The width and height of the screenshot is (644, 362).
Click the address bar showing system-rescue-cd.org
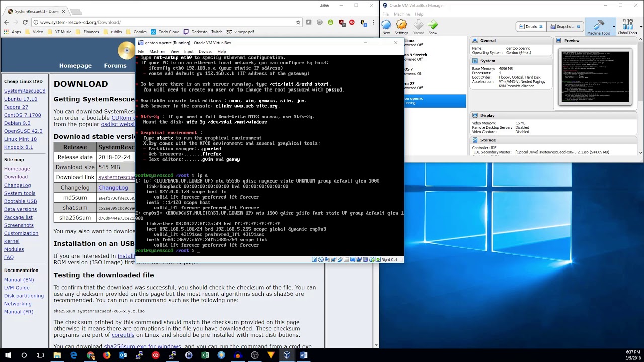coord(166,22)
